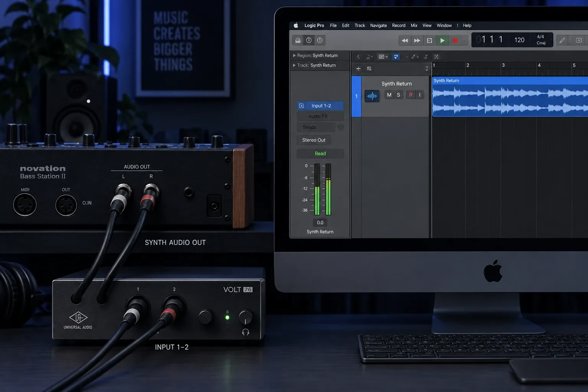Select the Synth Return audio region

click(x=510, y=96)
